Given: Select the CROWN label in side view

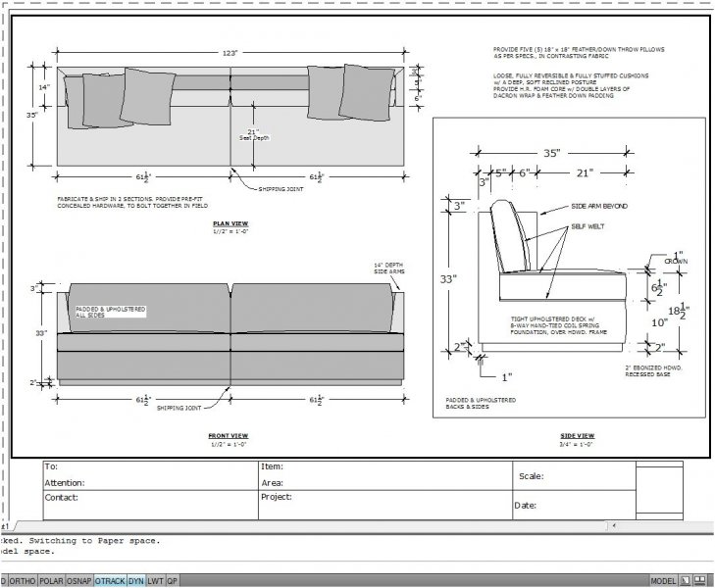Looking at the screenshot, I should pyautogui.click(x=676, y=262).
